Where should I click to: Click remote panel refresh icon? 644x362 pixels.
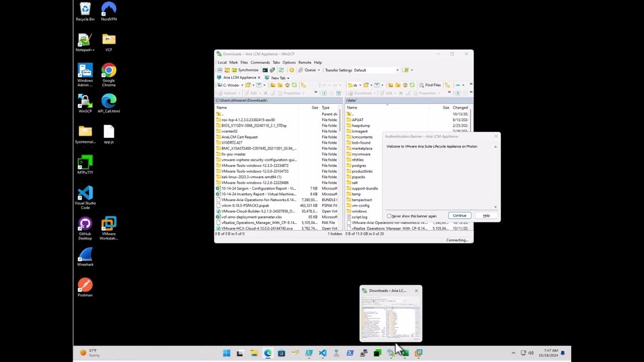pyautogui.click(x=412, y=85)
